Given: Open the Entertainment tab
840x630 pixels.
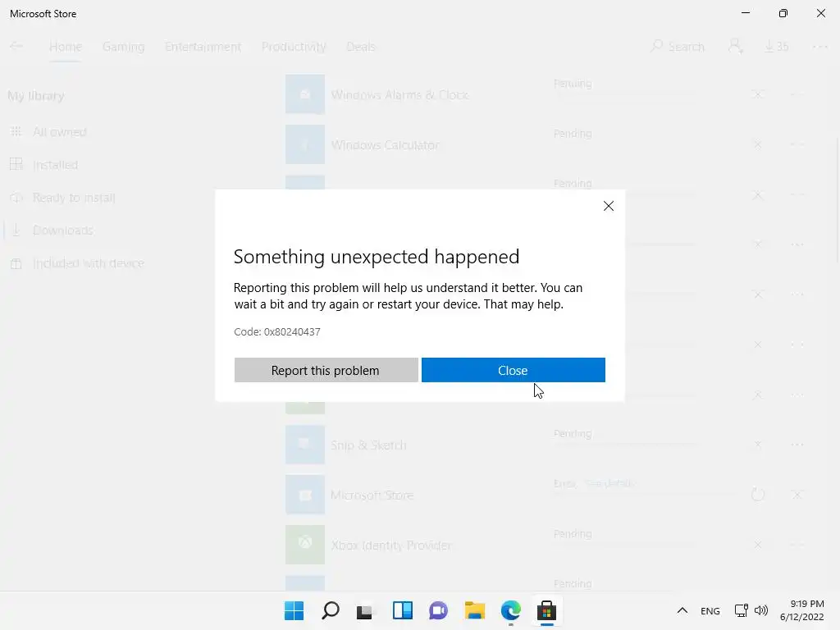Looking at the screenshot, I should click(203, 47).
